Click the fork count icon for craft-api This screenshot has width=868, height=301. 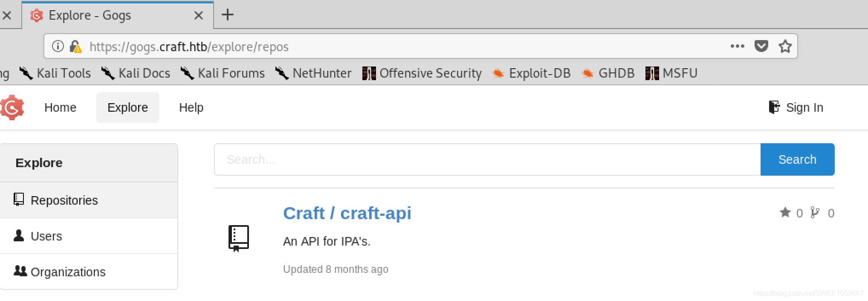coord(815,212)
